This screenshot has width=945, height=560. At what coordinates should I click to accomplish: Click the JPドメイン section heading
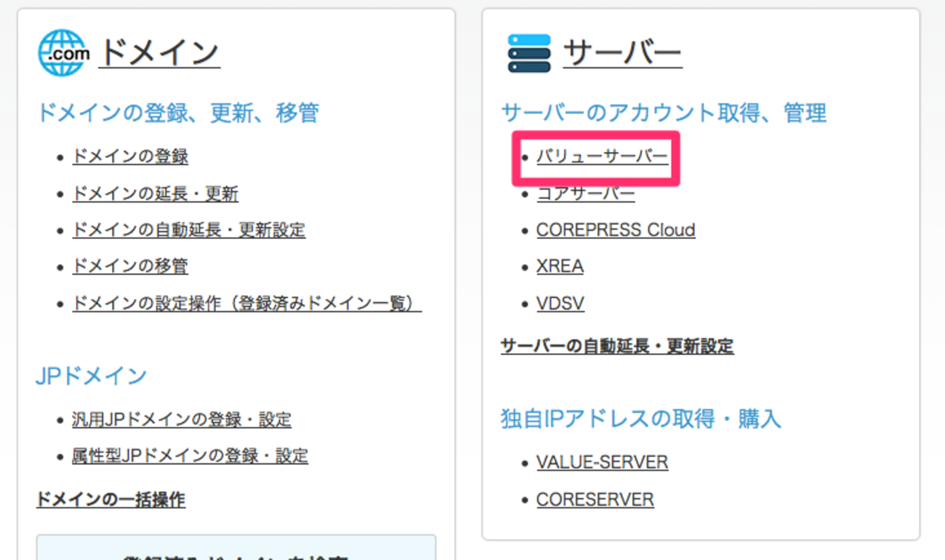point(92,376)
